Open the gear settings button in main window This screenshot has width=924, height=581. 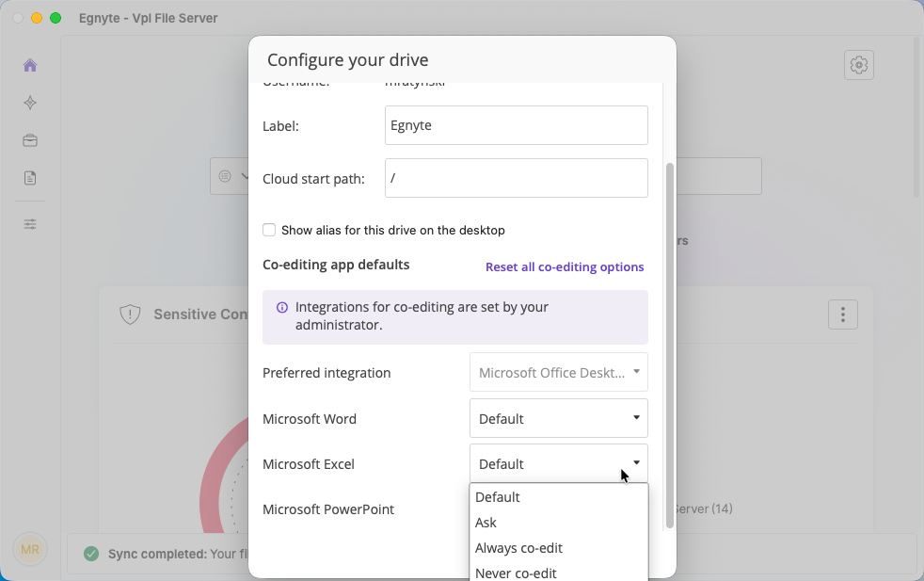pos(858,65)
